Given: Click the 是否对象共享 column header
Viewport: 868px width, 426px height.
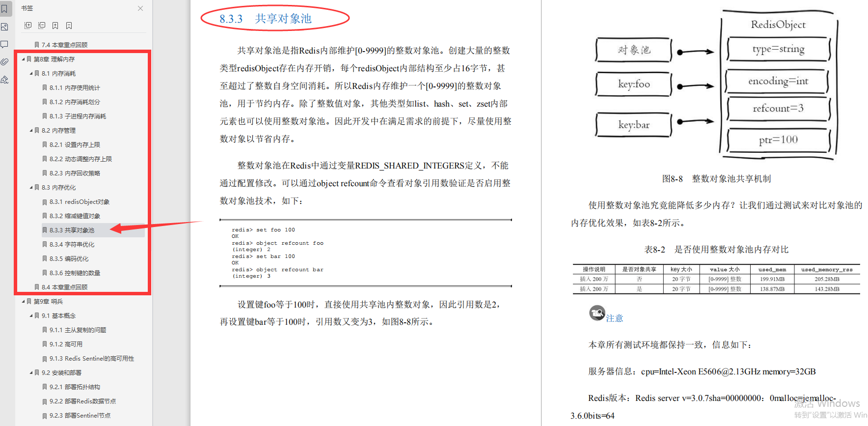Looking at the screenshot, I should [639, 269].
